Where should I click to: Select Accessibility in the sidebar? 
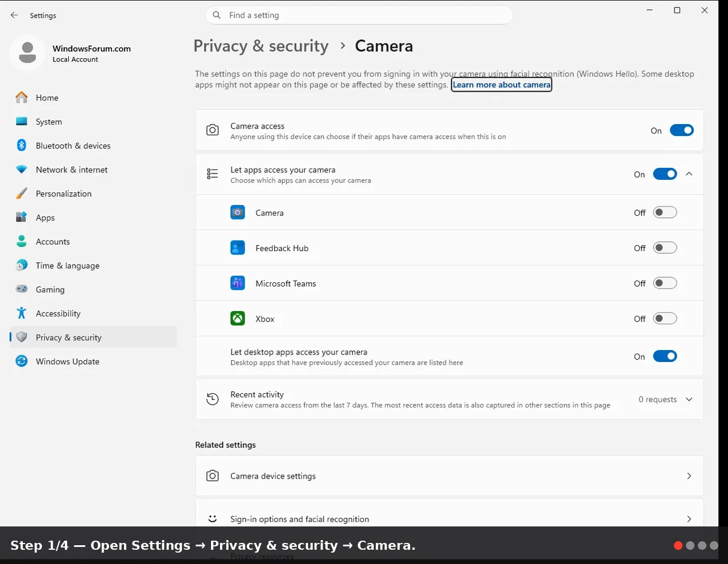93,313
